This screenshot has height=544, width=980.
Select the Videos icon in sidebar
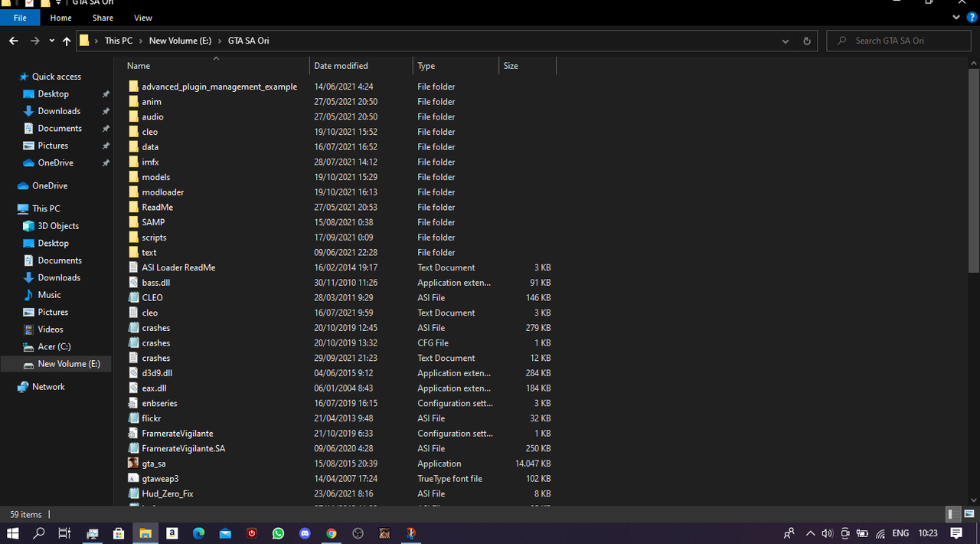(29, 329)
